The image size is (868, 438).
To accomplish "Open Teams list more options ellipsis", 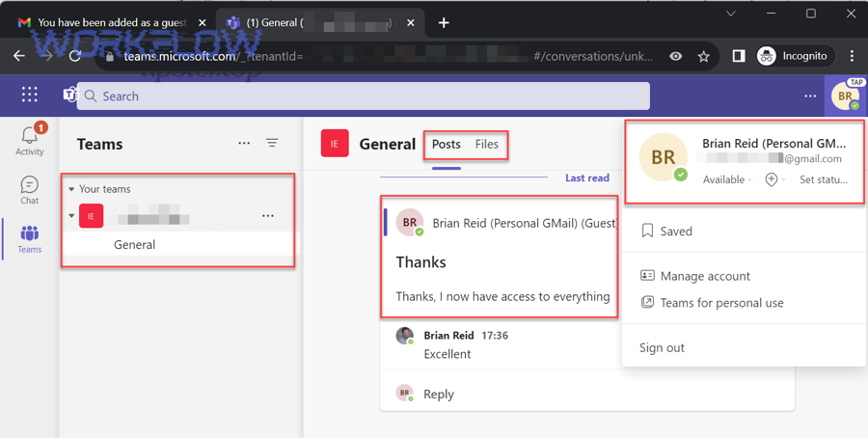I will pyautogui.click(x=244, y=143).
